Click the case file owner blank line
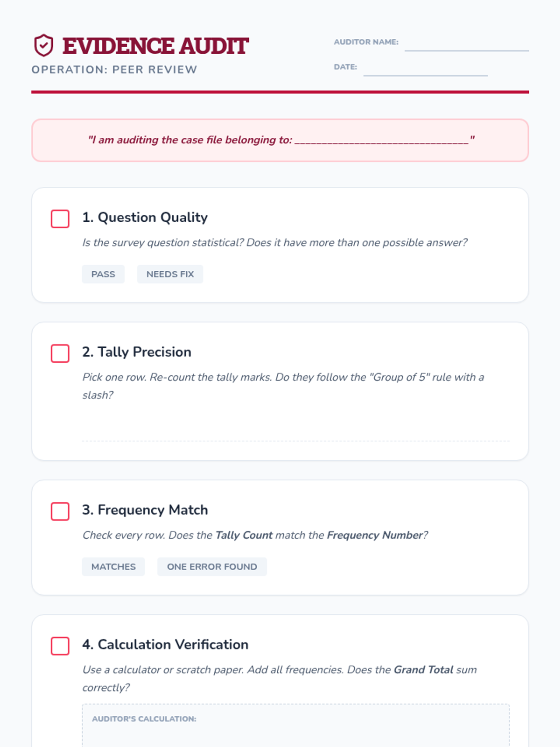This screenshot has height=747, width=560. [381, 140]
